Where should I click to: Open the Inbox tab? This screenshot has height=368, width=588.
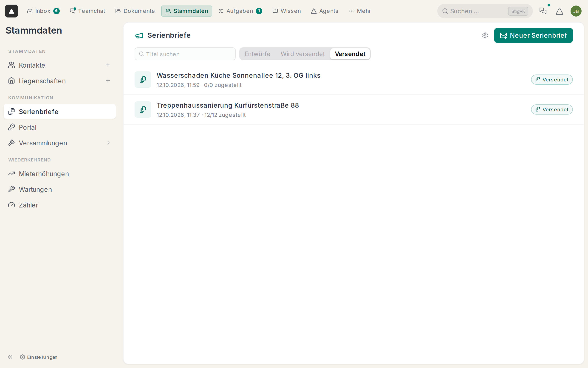point(43,11)
